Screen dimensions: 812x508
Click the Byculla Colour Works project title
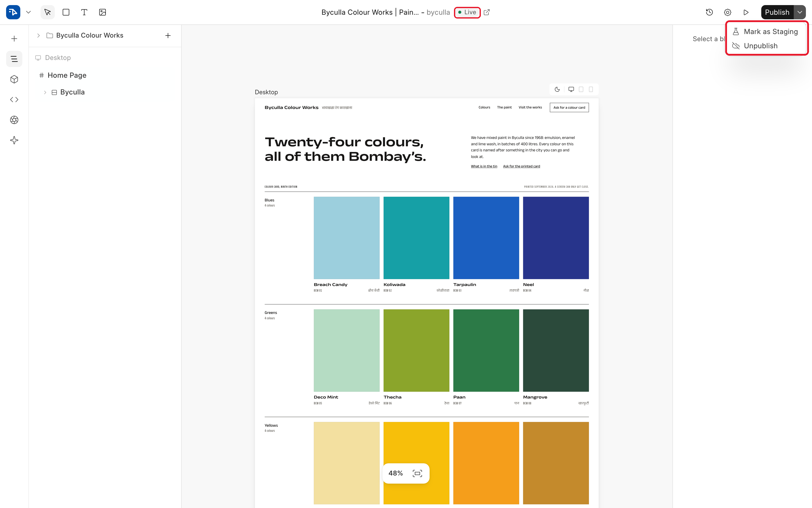pos(370,12)
